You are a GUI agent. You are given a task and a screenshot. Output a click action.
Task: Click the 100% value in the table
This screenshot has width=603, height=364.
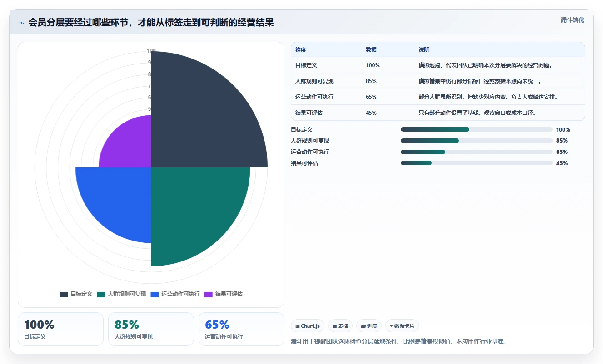(x=373, y=65)
